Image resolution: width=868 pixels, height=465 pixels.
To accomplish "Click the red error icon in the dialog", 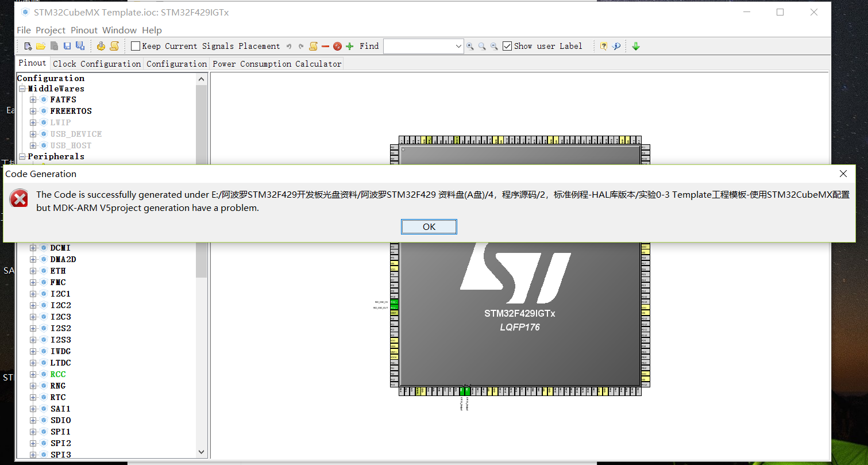I will 19,199.
